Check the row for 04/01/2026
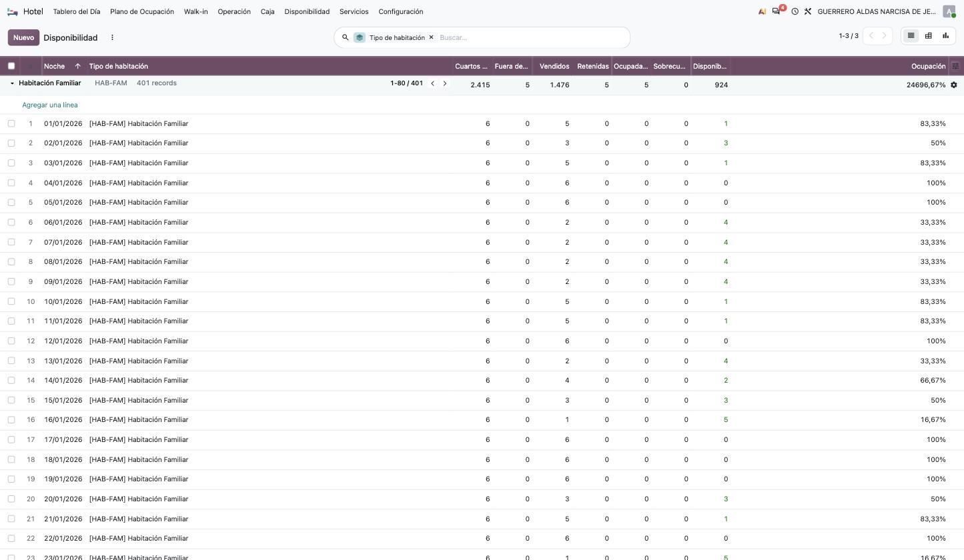This screenshot has width=964, height=560. [x=11, y=183]
